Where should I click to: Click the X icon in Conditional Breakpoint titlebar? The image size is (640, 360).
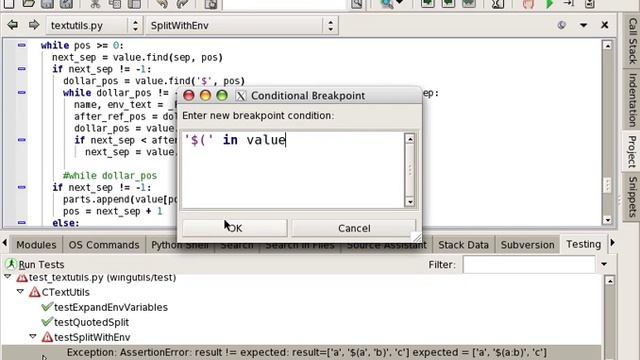tap(241, 96)
